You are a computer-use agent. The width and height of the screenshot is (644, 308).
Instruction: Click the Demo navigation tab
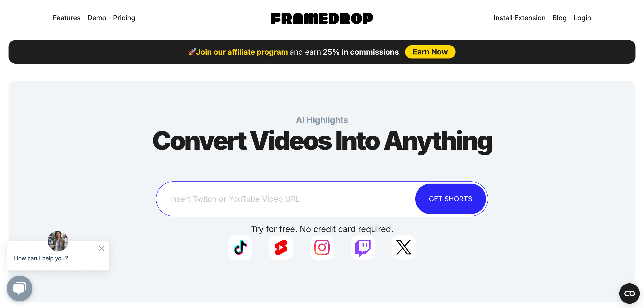click(x=96, y=18)
